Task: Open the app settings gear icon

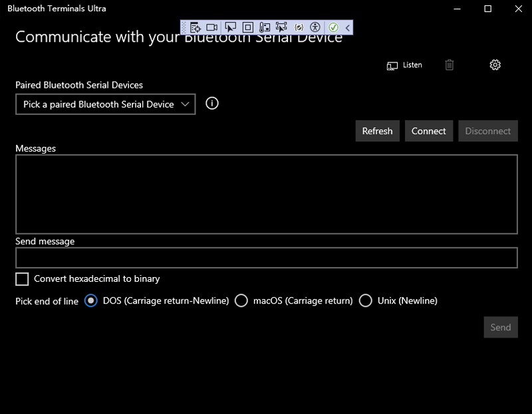Action: tap(495, 64)
